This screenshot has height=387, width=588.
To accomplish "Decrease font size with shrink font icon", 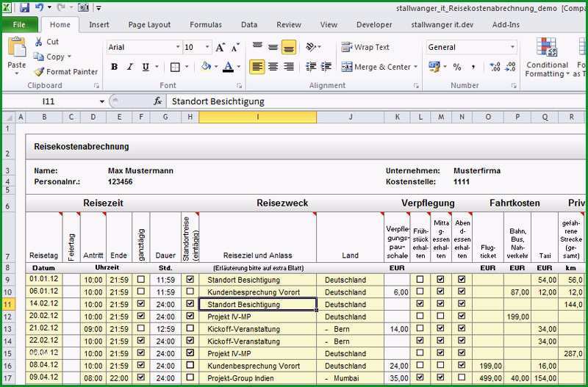I will pos(235,47).
